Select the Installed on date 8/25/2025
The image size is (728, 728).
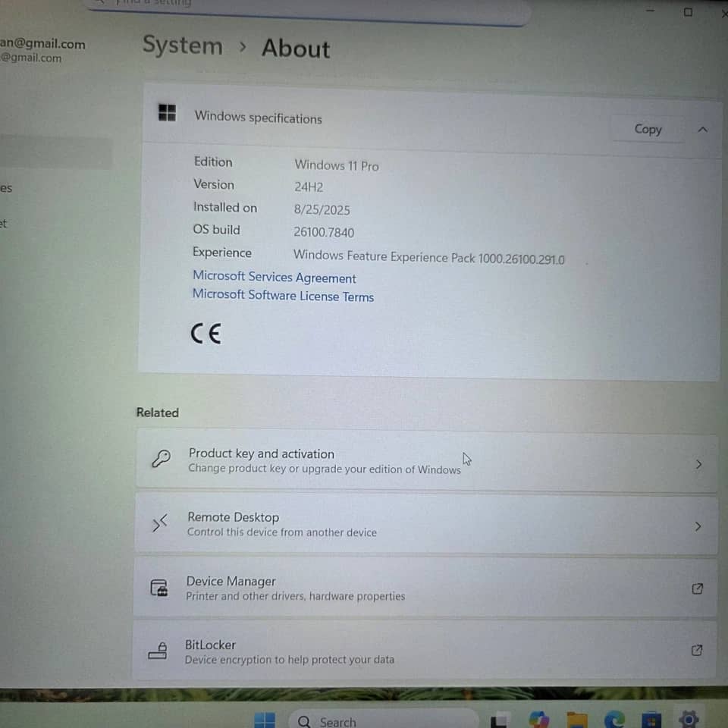click(x=322, y=210)
